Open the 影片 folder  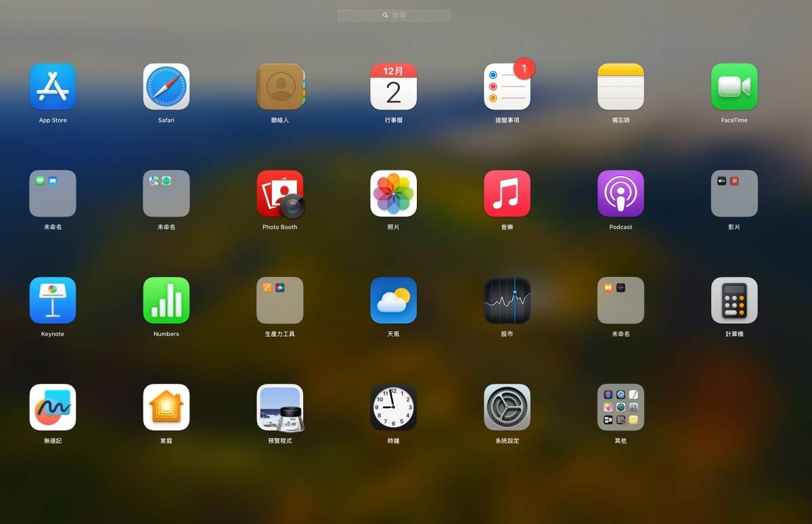[734, 194]
